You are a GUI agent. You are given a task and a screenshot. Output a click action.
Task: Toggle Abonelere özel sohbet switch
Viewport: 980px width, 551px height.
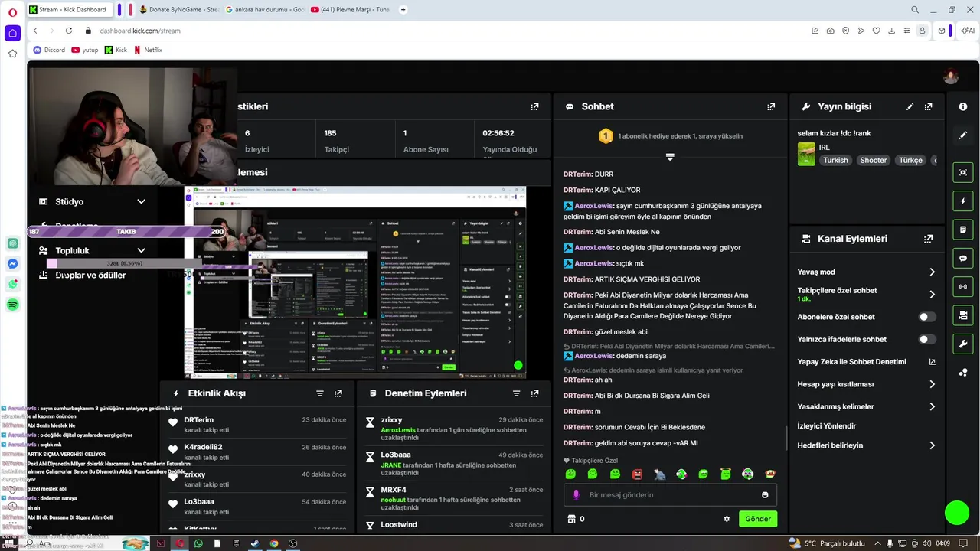click(926, 317)
